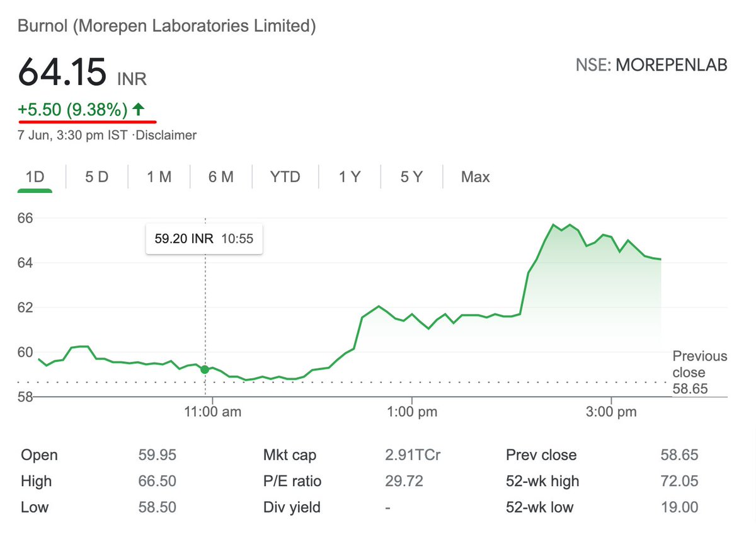Viewport: 756px width, 544px height.
Task: Select the 5 Y range tab
Action: tap(411, 177)
